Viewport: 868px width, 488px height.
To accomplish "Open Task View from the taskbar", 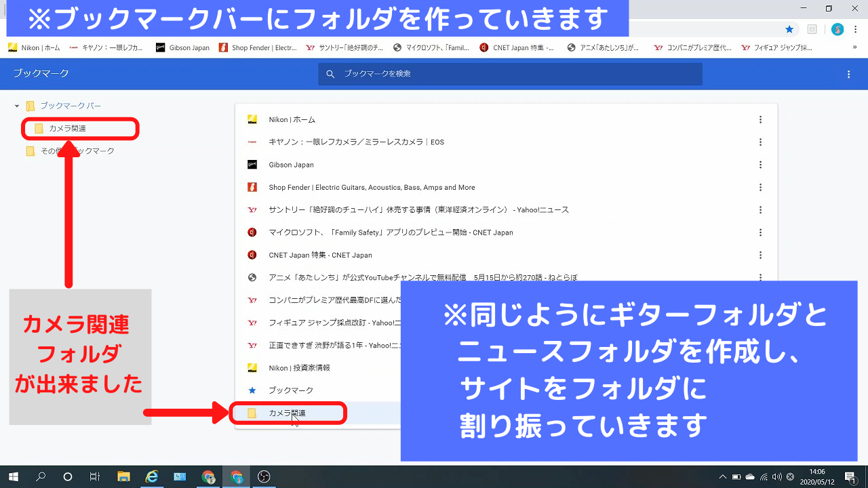I will pyautogui.click(x=95, y=476).
